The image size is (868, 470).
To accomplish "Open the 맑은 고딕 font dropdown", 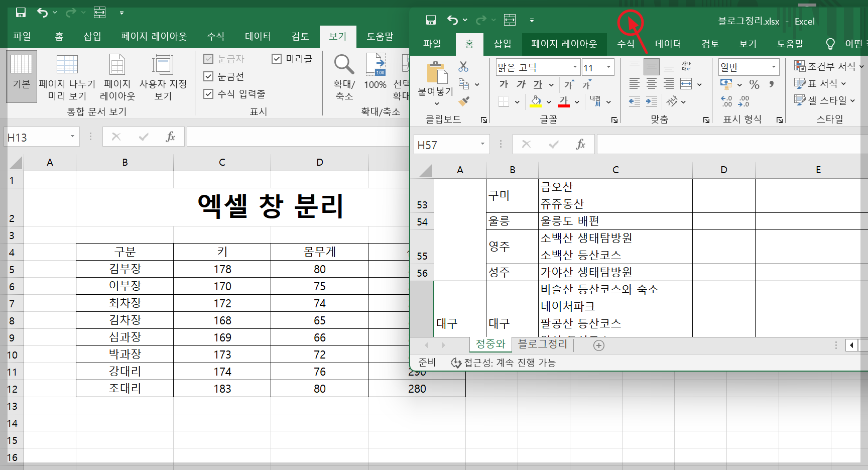I will tap(575, 67).
